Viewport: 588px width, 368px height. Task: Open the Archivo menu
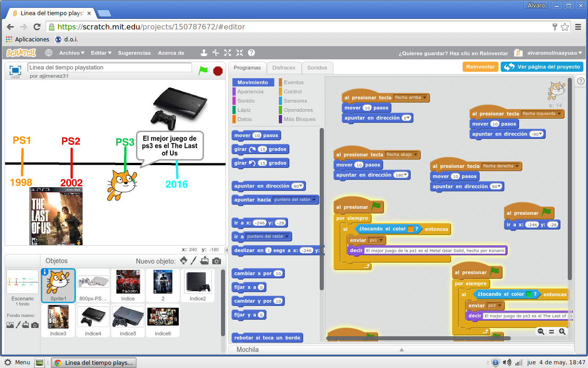[x=71, y=52]
